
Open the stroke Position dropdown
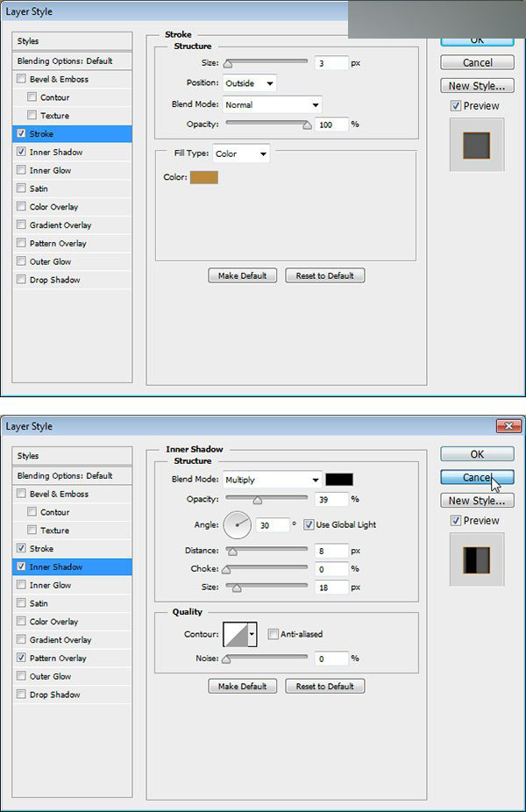(250, 82)
